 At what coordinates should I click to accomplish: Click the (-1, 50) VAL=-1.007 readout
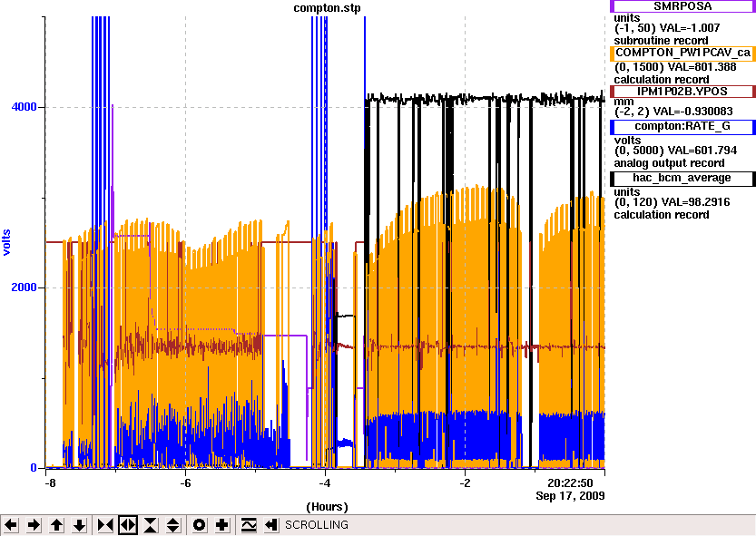pyautogui.click(x=667, y=28)
